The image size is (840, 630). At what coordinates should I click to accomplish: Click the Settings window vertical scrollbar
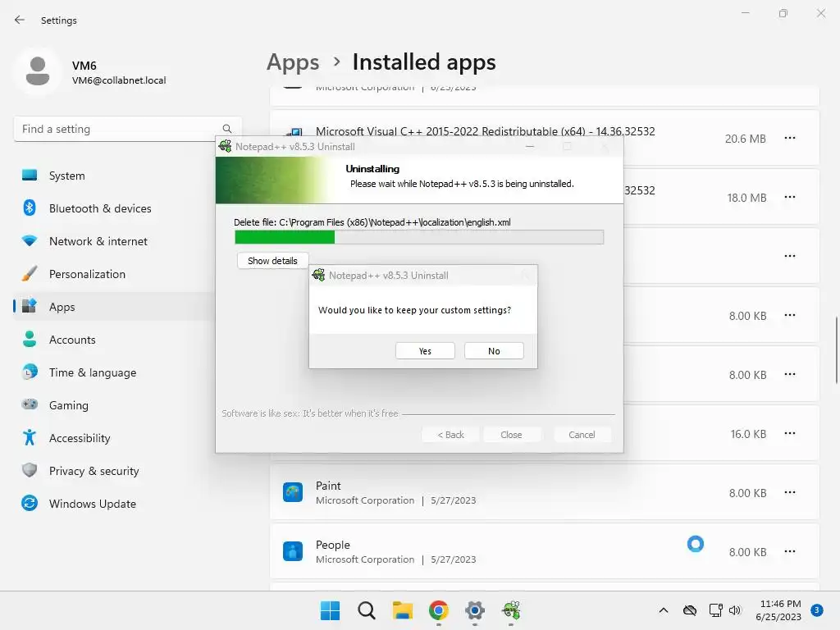[x=836, y=350]
